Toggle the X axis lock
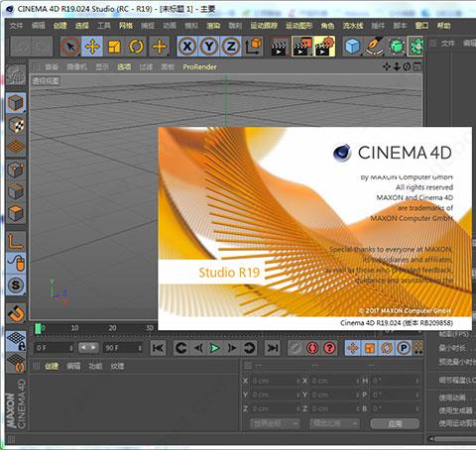This screenshot has width=476, height=450. [187, 47]
